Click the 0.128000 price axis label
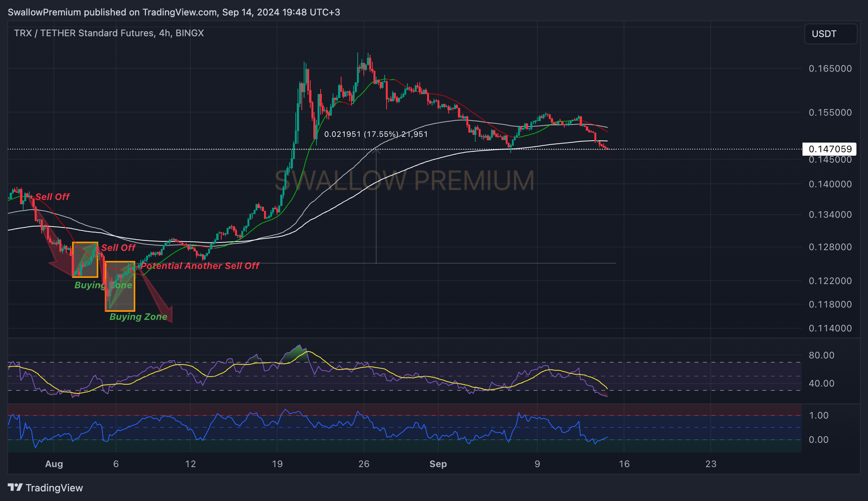 (830, 247)
